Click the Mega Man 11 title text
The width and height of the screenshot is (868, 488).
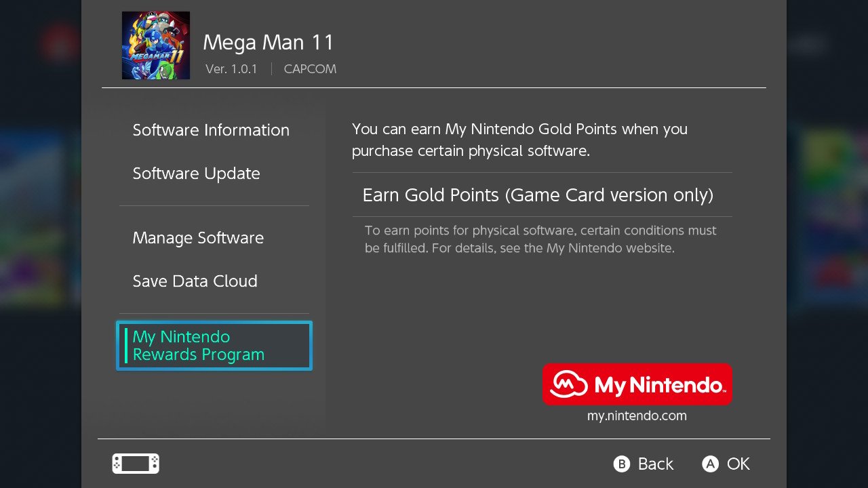269,43
